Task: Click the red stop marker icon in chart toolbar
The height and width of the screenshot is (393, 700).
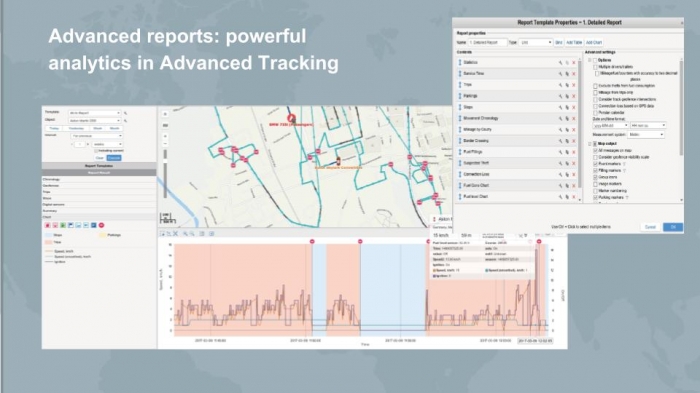Action: click(x=101, y=225)
